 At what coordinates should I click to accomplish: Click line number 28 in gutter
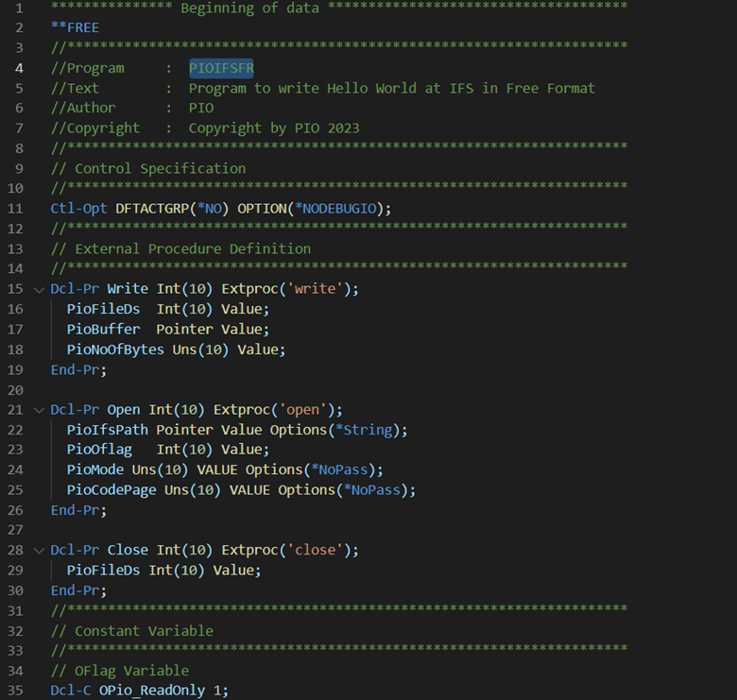point(15,550)
